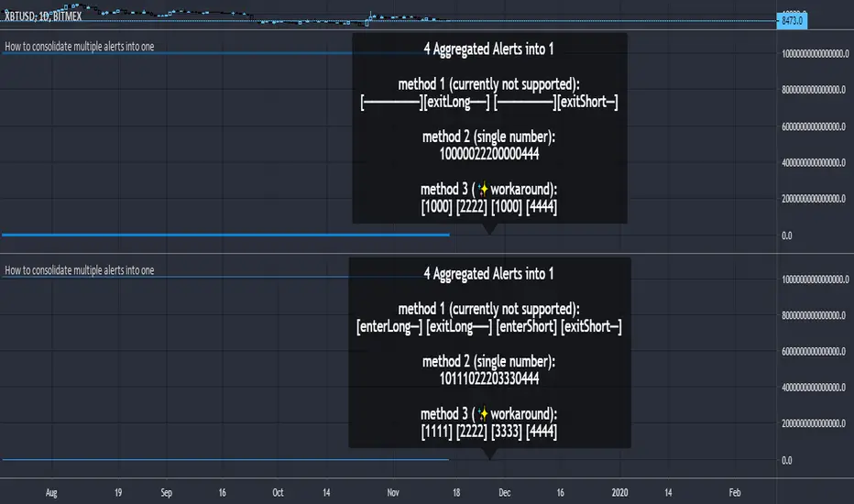Click the 0.0 value on the lower pane price scale

788,460
